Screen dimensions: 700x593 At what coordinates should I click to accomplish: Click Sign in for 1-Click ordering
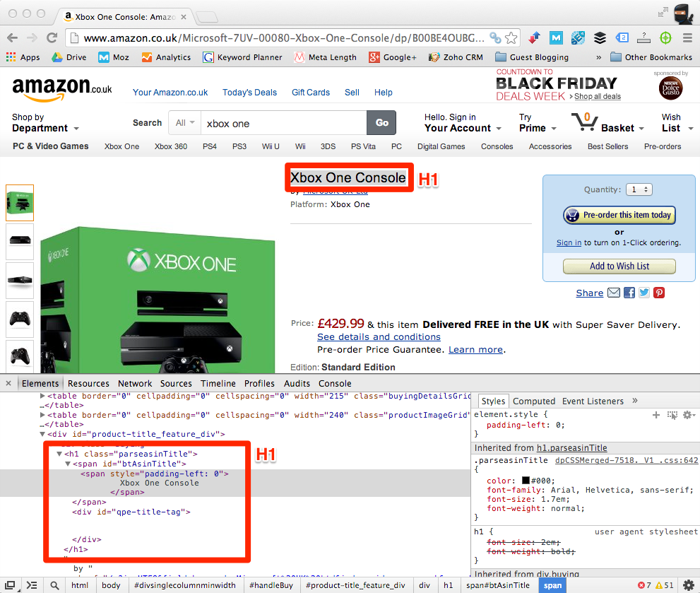(569, 242)
